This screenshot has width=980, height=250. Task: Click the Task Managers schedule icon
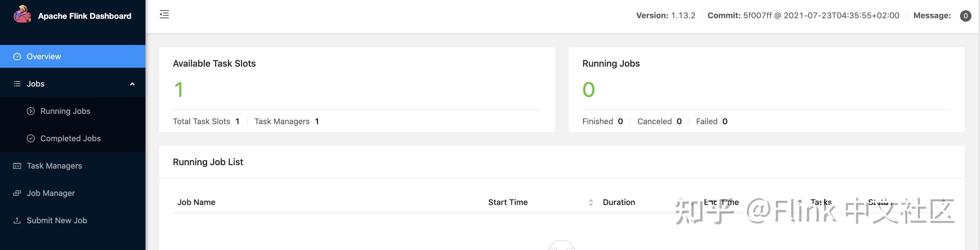(x=17, y=166)
